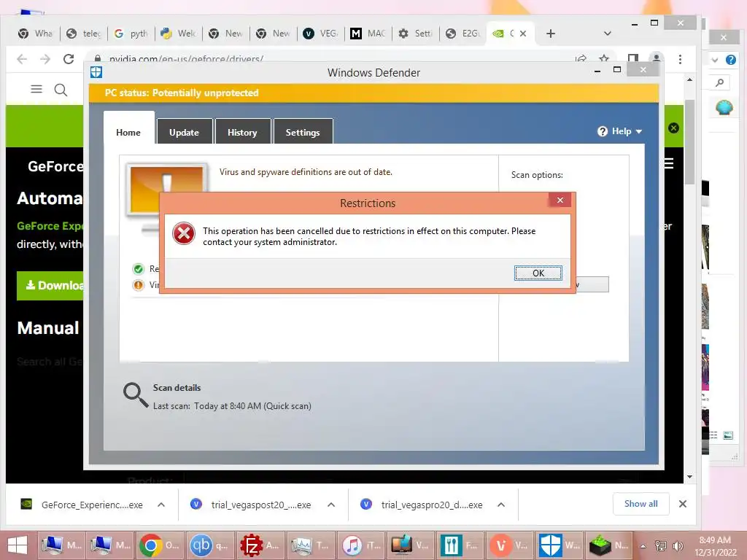Click the search icon in the right background window

tap(720, 82)
